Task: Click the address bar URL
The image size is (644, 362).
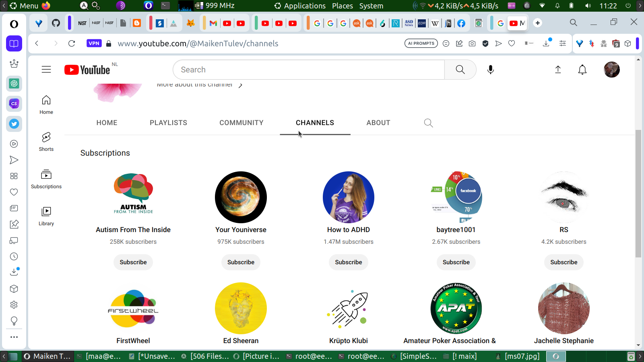Action: (198, 43)
